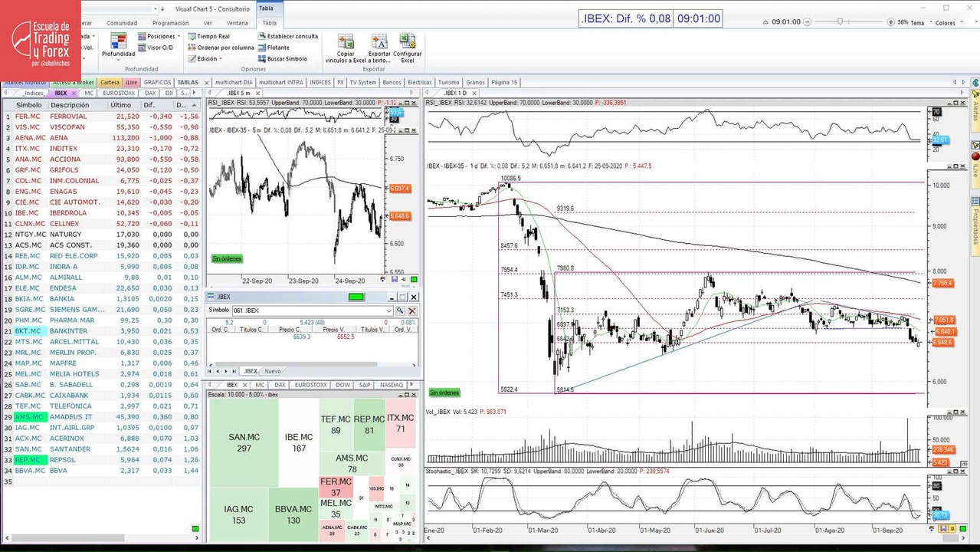Image resolution: width=980 pixels, height=552 pixels.
Task: Open the Cartera tab
Action: 110,82
